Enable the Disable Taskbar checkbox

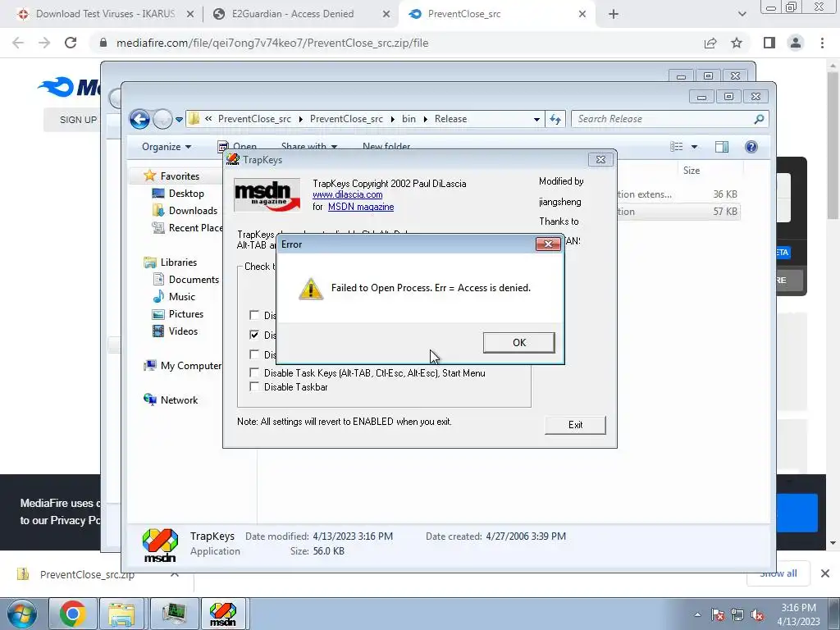coord(254,387)
